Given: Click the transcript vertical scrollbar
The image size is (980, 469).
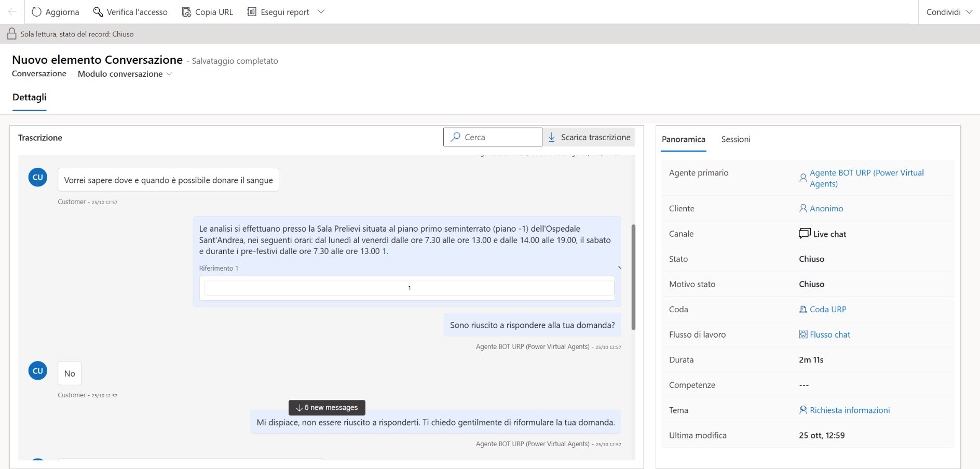Looking at the screenshot, I should click(633, 277).
